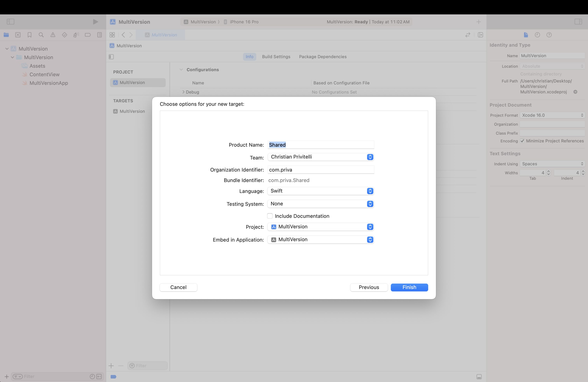Open the Project dropdown
This screenshot has height=382, width=588.
coord(321,227)
